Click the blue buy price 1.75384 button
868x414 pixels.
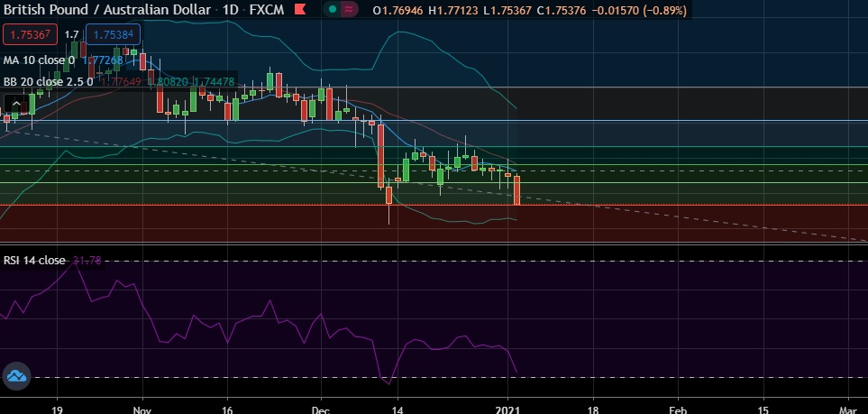coord(113,34)
